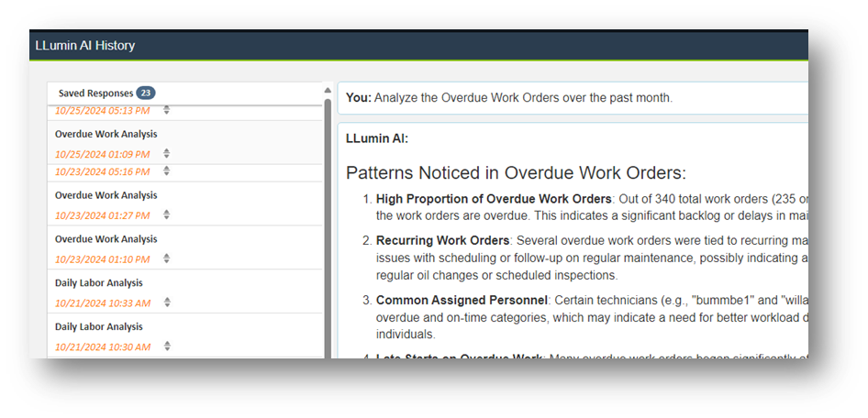The image size is (868, 418).
Task: Click the saved responses count badge showing 23
Action: (145, 93)
